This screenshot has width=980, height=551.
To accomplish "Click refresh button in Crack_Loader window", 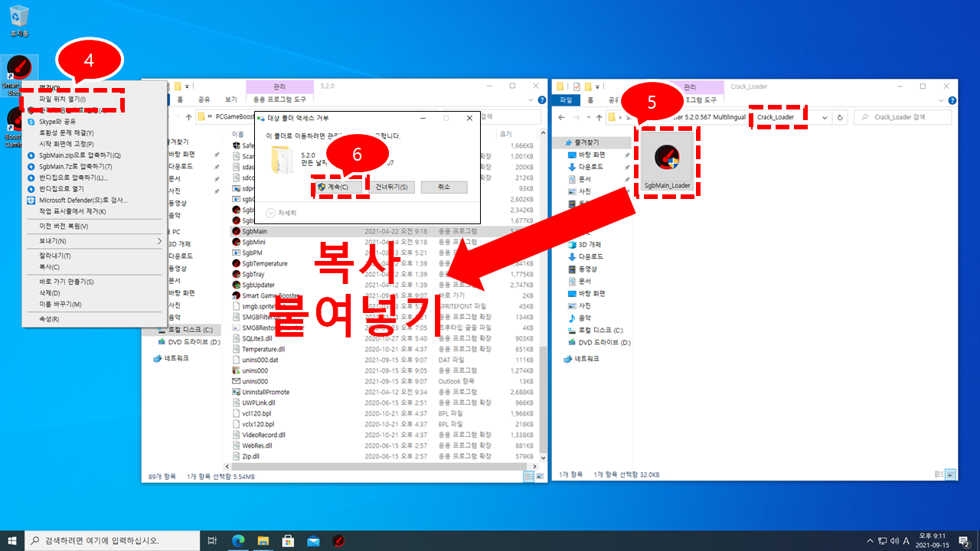I will click(841, 117).
